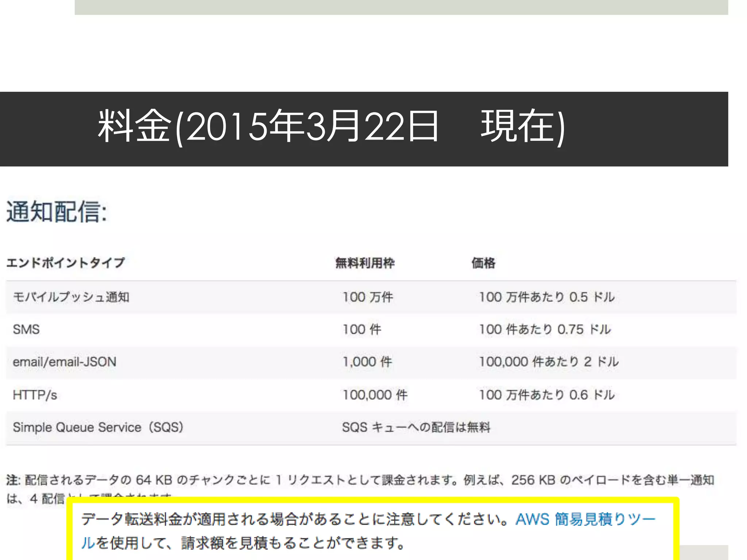The image size is (747, 560).
Task: Select the 1,000 件 free tier cell
Action: [367, 362]
